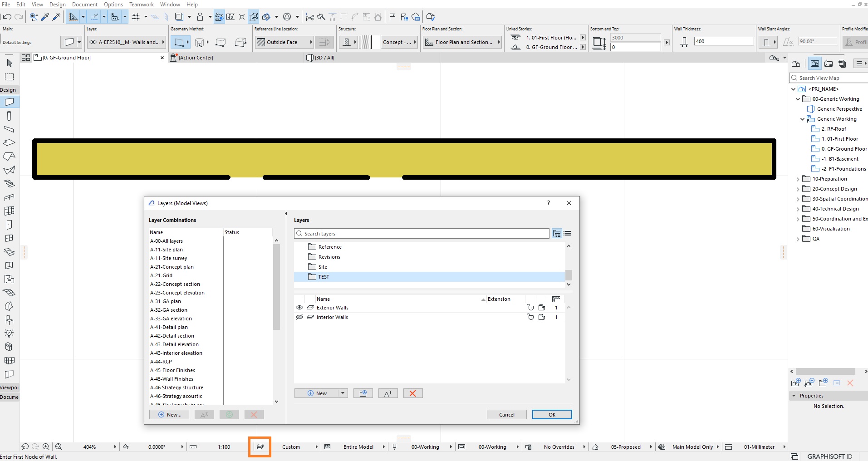Open the Design menu
This screenshot has height=461, width=868.
pos(58,5)
